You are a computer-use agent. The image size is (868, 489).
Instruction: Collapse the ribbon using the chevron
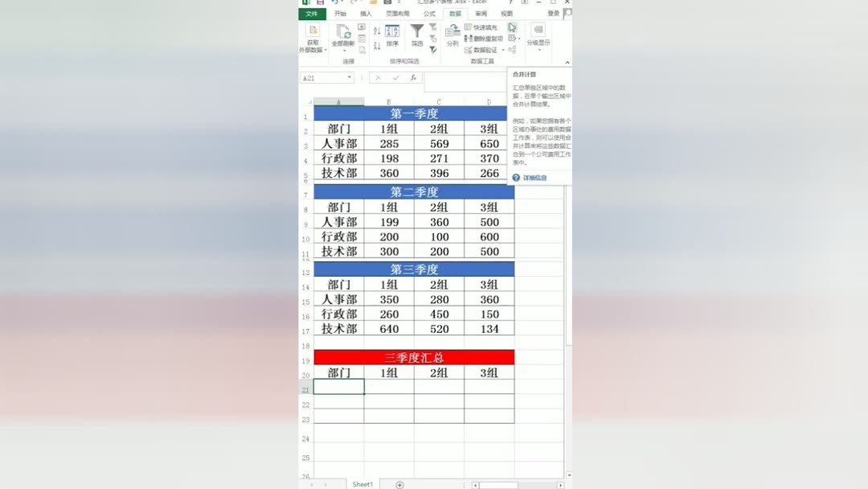click(x=567, y=62)
